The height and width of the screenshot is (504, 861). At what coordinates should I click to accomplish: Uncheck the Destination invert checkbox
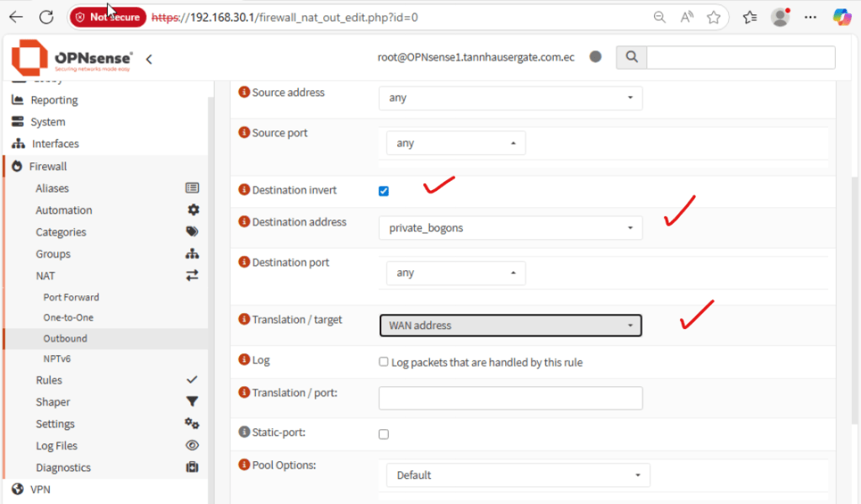pos(384,191)
